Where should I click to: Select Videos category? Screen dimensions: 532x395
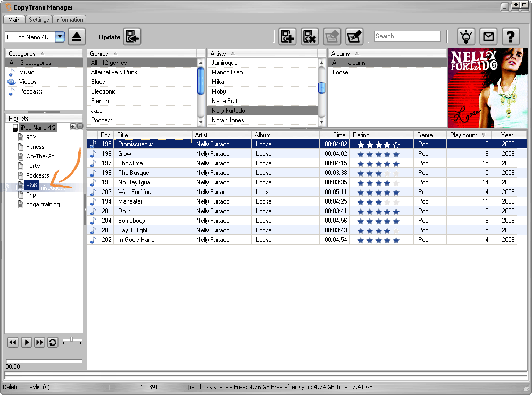click(44, 82)
